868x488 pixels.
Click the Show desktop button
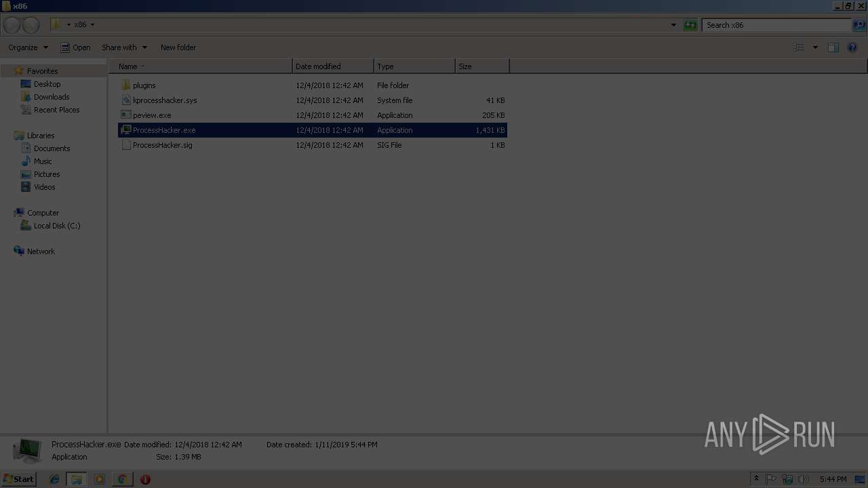pyautogui.click(x=860, y=479)
